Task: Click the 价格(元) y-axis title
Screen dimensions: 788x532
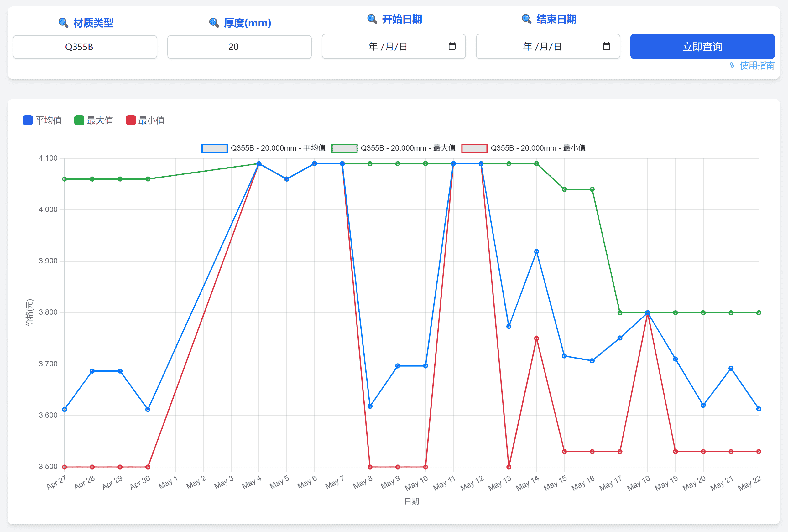Action: click(x=29, y=312)
